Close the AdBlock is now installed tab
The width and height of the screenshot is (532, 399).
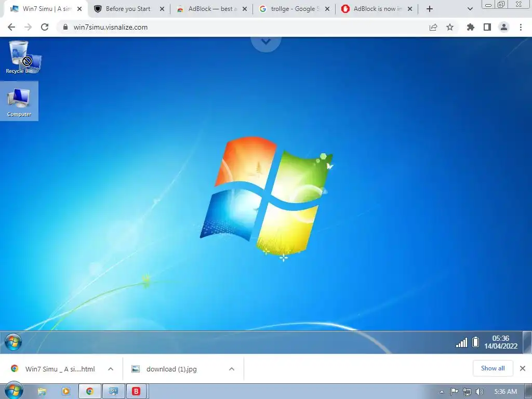pyautogui.click(x=410, y=9)
